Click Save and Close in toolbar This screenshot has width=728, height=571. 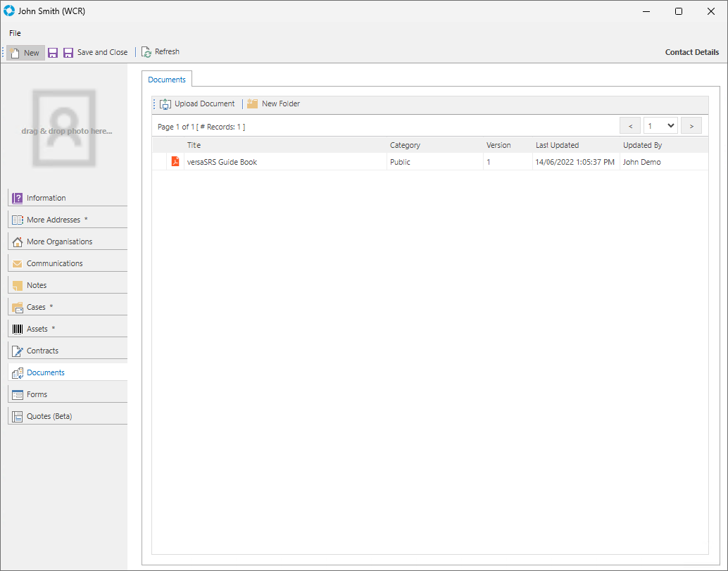96,53
